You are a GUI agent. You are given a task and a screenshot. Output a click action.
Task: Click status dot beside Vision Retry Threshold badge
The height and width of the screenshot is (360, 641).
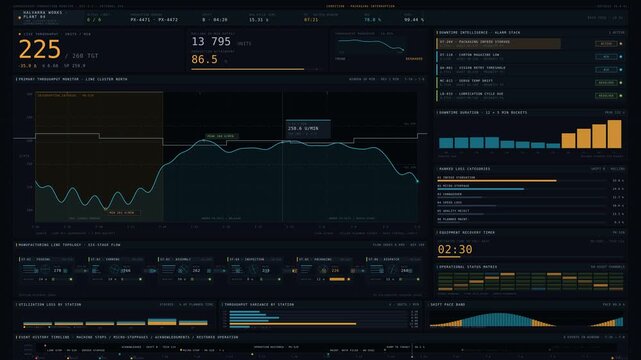[x=621, y=69]
